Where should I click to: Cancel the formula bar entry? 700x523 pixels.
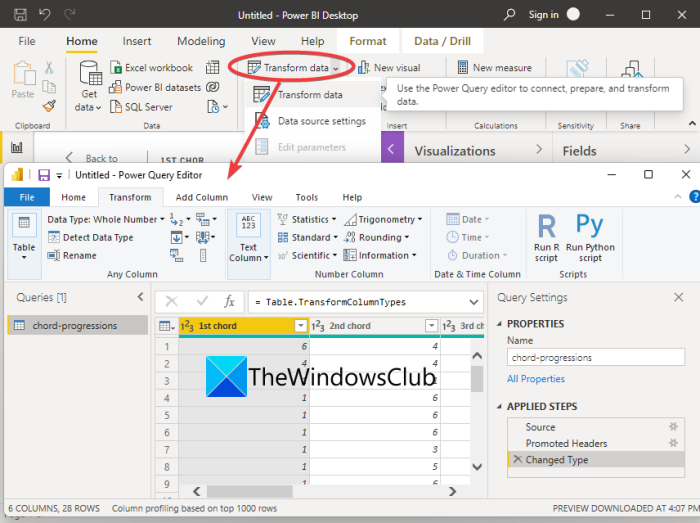[x=171, y=302]
